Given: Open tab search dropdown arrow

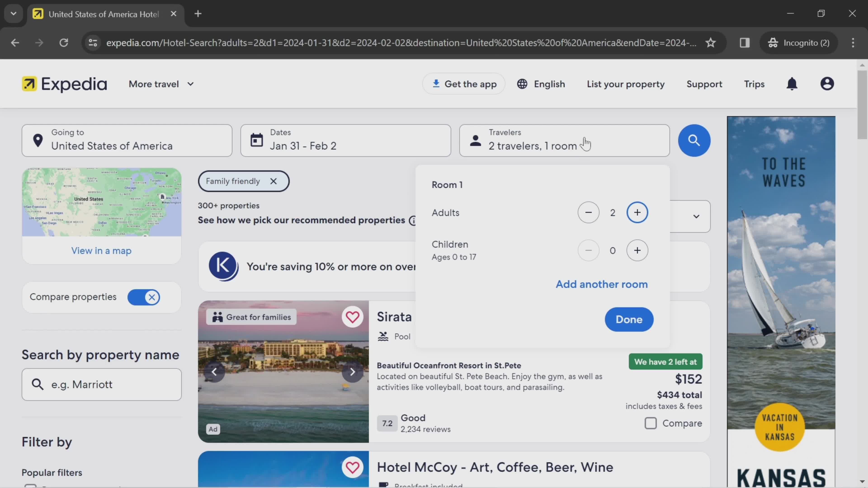Looking at the screenshot, I should click(14, 14).
